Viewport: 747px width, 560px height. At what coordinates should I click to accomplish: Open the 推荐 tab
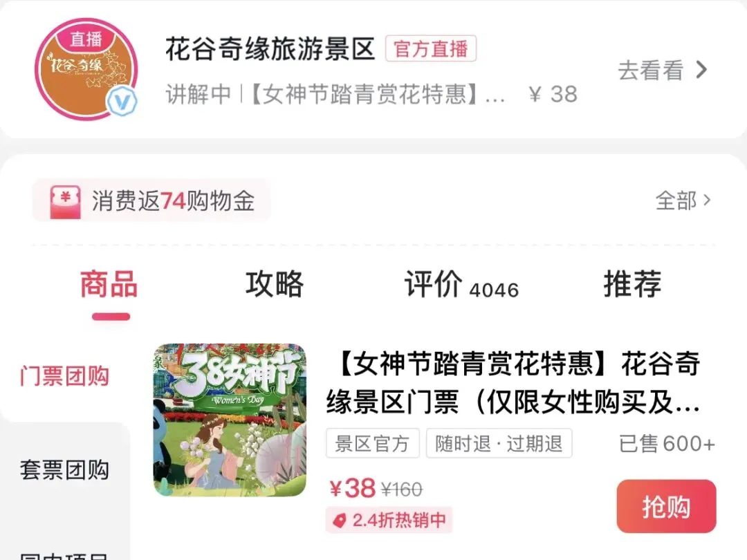(x=633, y=284)
